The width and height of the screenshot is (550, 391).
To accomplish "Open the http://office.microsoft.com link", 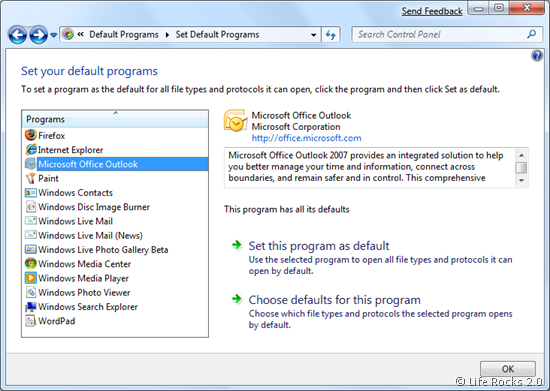I will [x=306, y=138].
